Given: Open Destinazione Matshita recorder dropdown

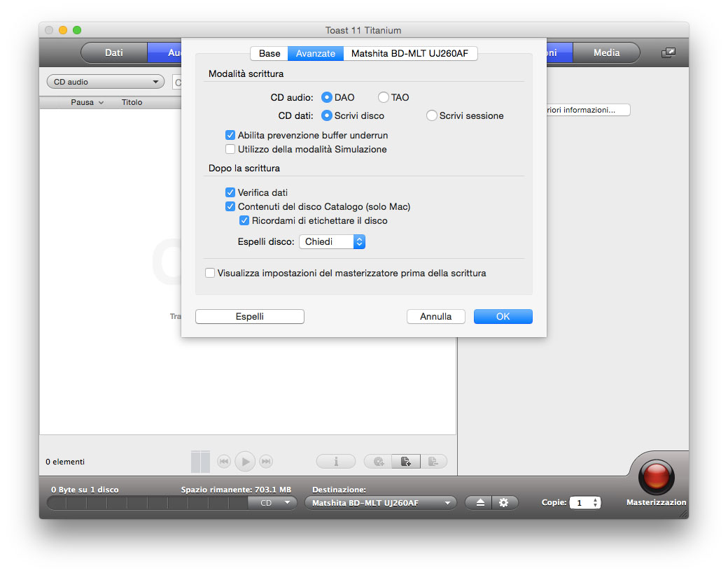Looking at the screenshot, I should (x=380, y=503).
